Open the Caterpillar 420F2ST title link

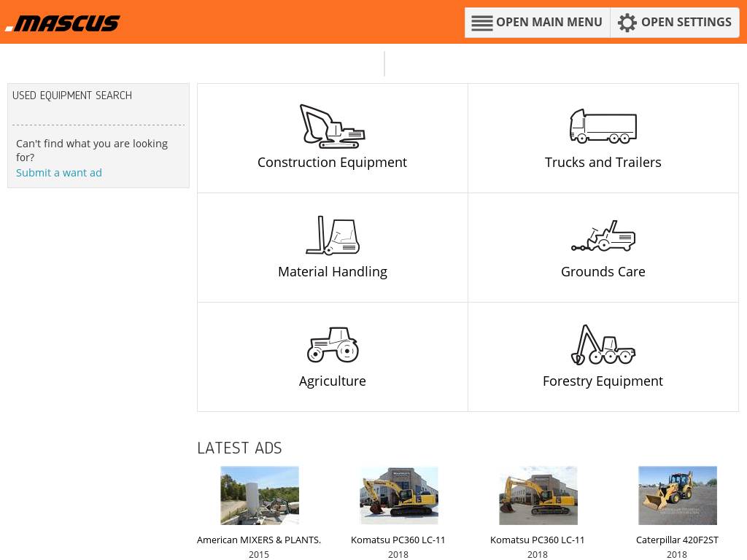tap(677, 540)
